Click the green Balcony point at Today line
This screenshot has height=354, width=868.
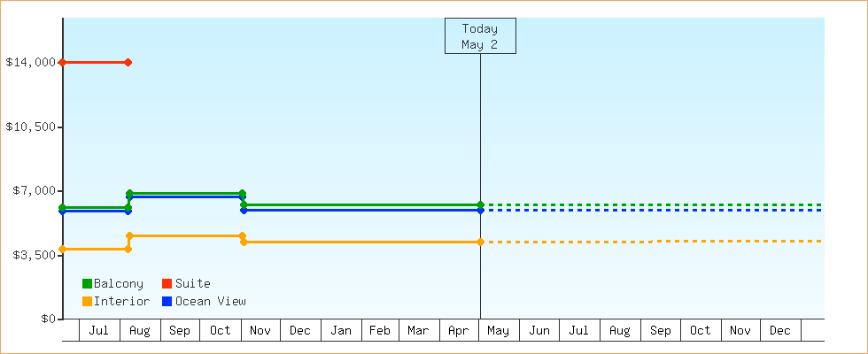[480, 204]
